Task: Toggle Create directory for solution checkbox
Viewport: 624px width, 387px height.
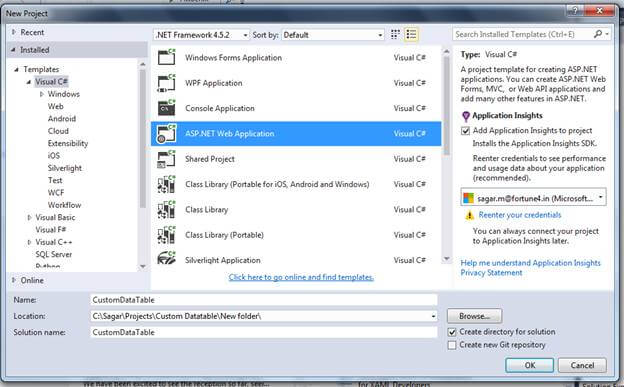Action: point(452,332)
